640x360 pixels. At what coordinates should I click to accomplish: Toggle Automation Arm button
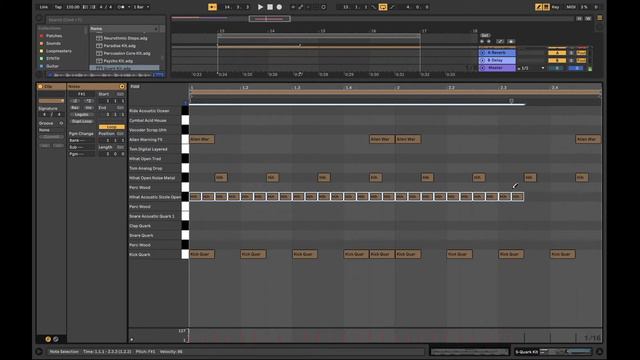pos(301,7)
